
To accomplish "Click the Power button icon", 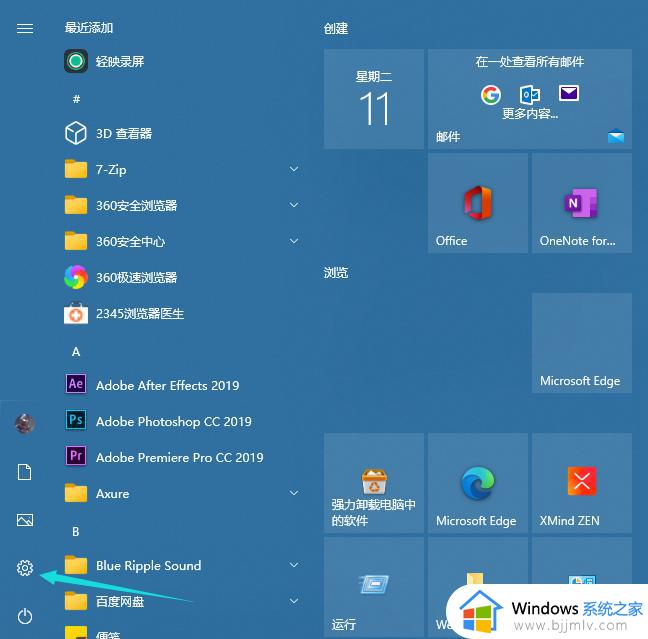I will [x=25, y=616].
